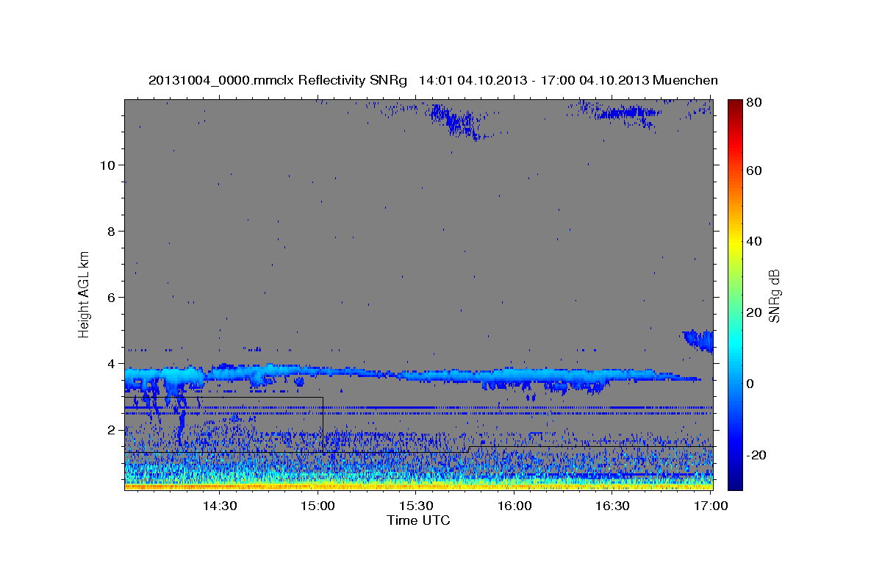This screenshot has width=882, height=588.
Task: Click the height tick label 6
Action: point(111,297)
